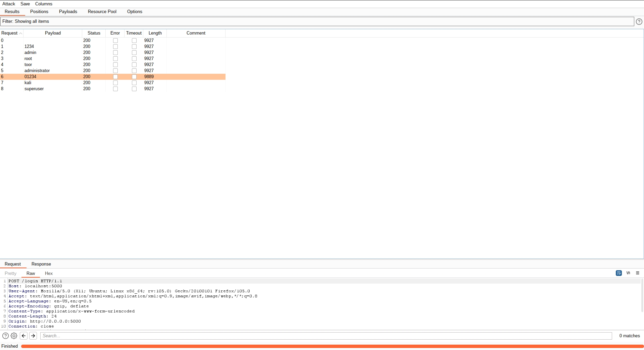Switch to the Payloads tab

point(68,12)
